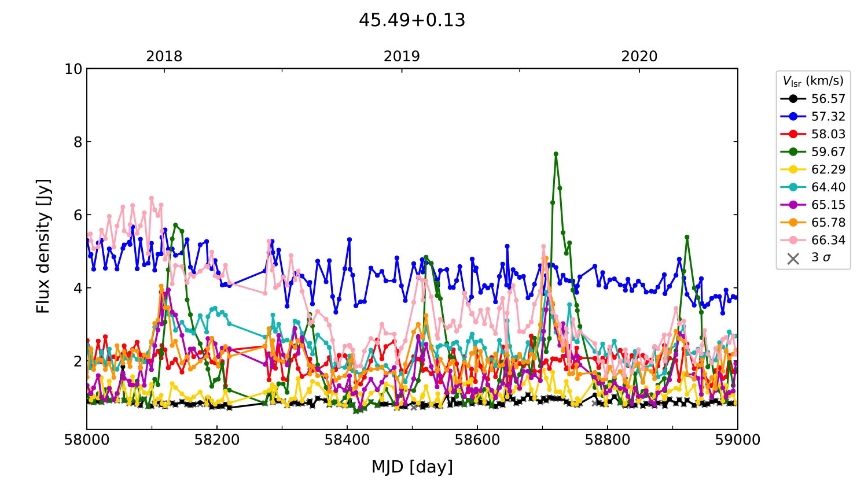The image size is (868, 488).
Task: Select the orange 65.78 legend marker
Action: [793, 223]
